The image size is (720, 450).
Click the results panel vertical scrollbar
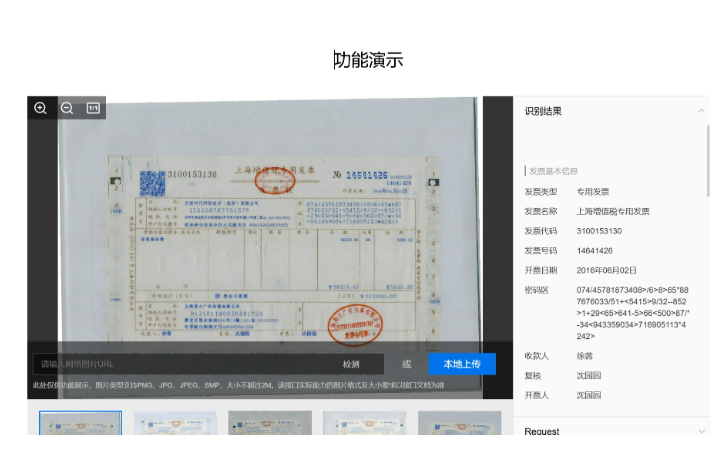708,161
